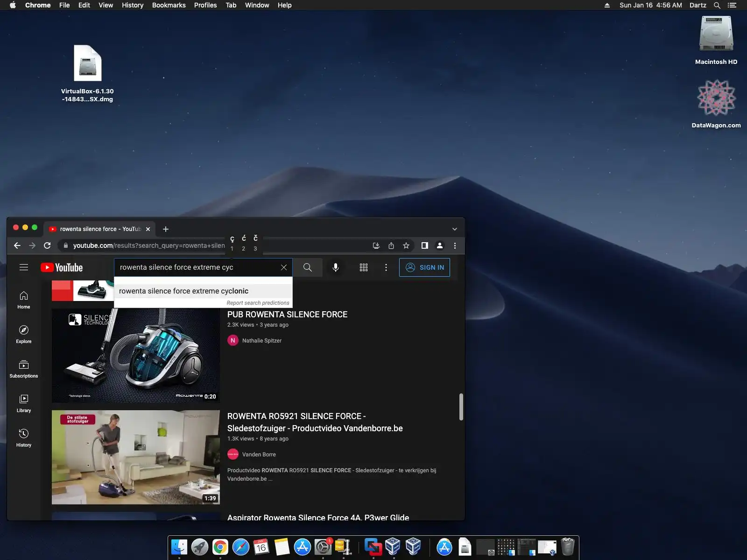Open History in YouTube sidebar

(24, 438)
